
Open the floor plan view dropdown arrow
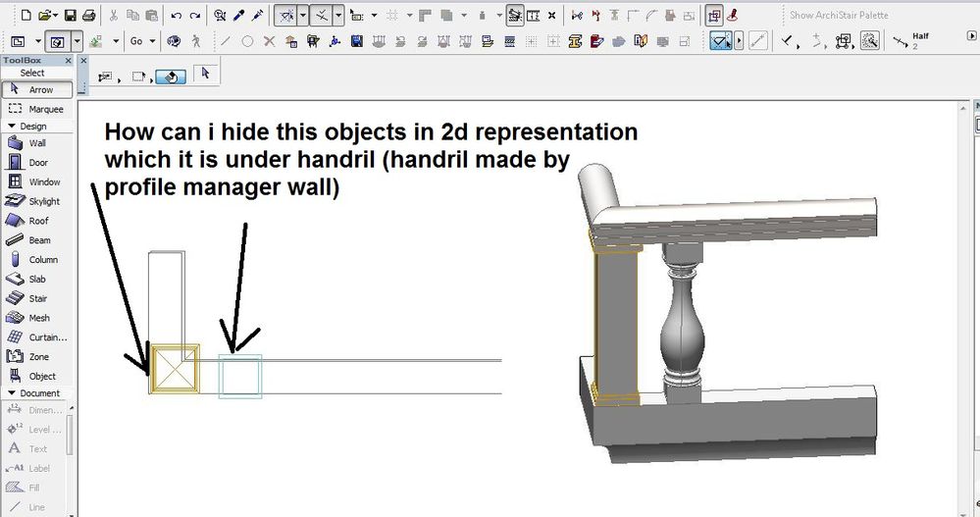(37, 42)
